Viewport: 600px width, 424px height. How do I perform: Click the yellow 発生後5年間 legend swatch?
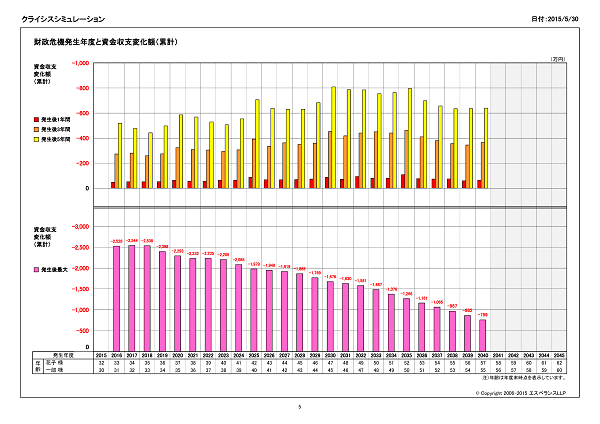tap(36, 139)
